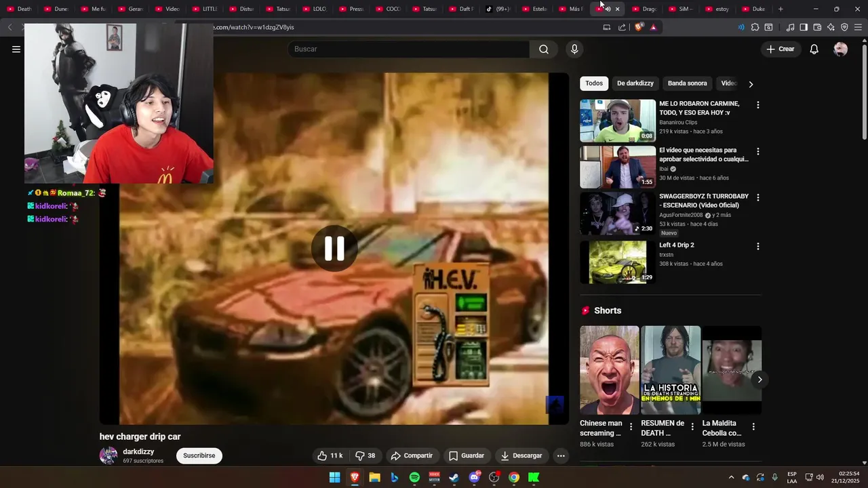Open the 'Chinese man screaming' short thumbnail
The height and width of the screenshot is (488, 868).
click(x=609, y=370)
